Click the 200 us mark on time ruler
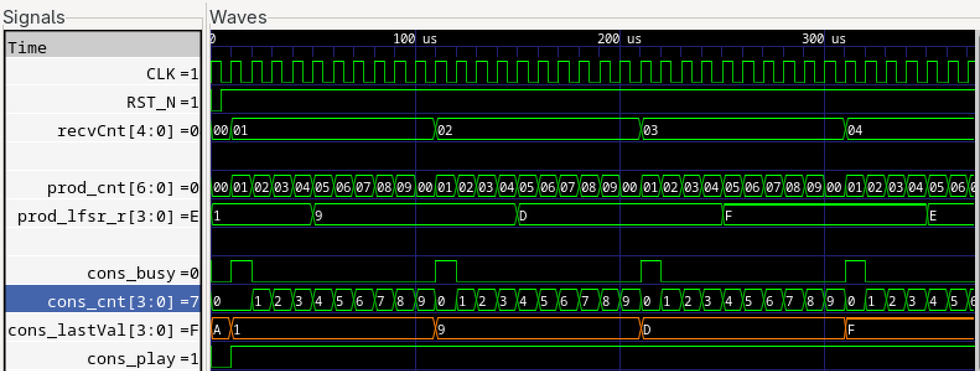 point(619,39)
